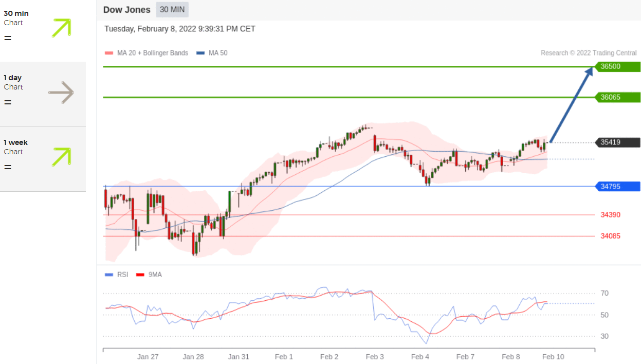Click the RSI 30 level label
Screen dimensions: 641x364
pyautogui.click(x=605, y=336)
